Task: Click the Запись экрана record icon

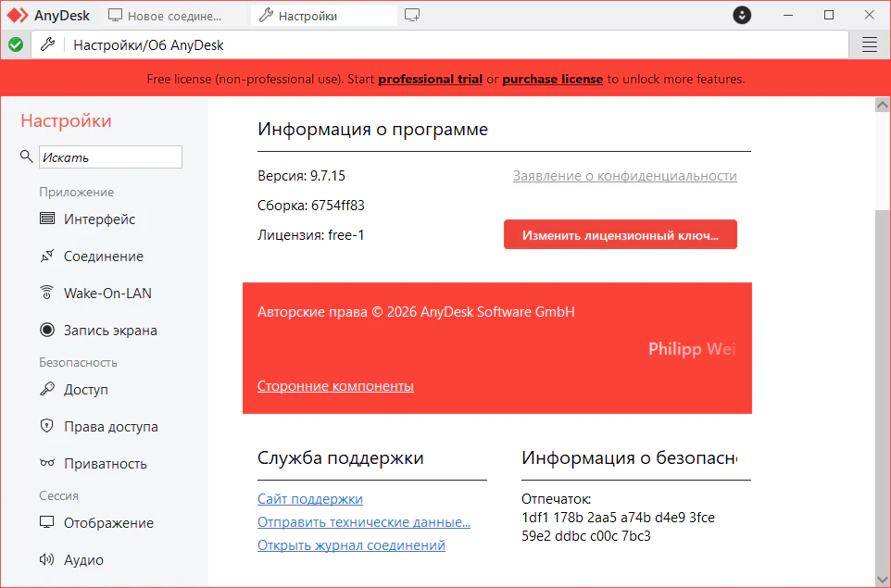Action: click(47, 330)
